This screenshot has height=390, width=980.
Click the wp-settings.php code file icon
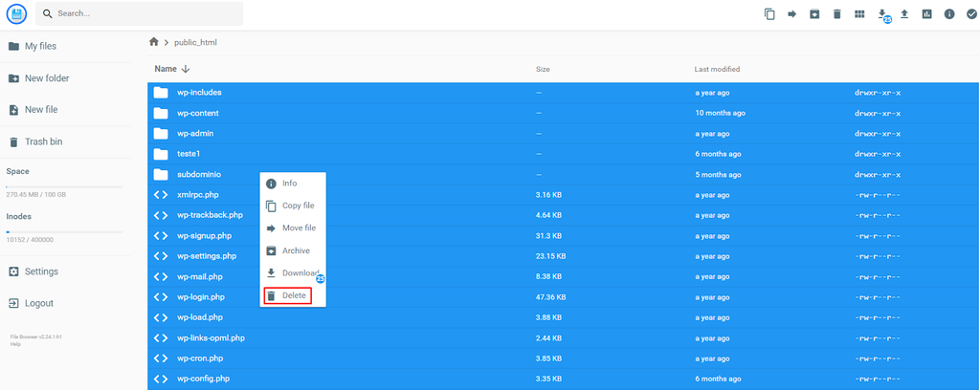pyautogui.click(x=161, y=256)
